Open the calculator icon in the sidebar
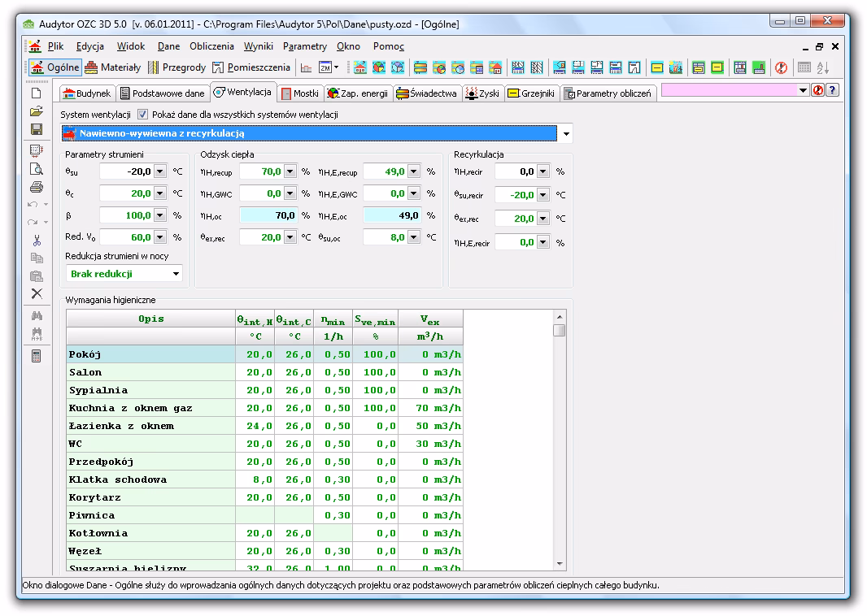Viewport: 867px width, 616px height. 36,356
